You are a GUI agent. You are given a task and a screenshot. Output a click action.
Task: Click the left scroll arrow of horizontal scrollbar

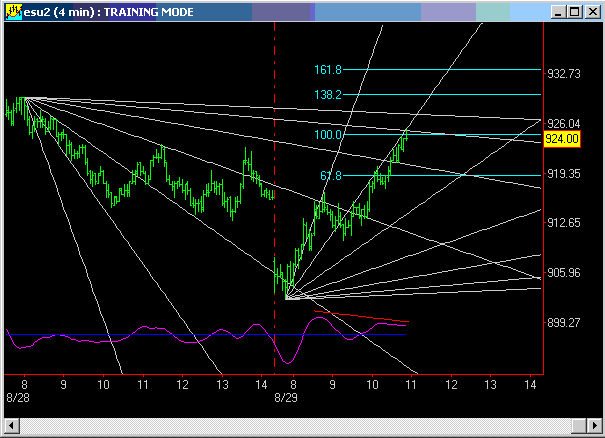[x=12, y=427]
